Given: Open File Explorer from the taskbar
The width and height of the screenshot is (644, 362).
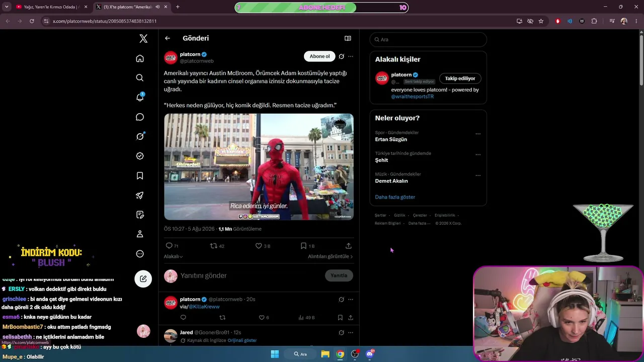Looking at the screenshot, I should tap(326, 354).
